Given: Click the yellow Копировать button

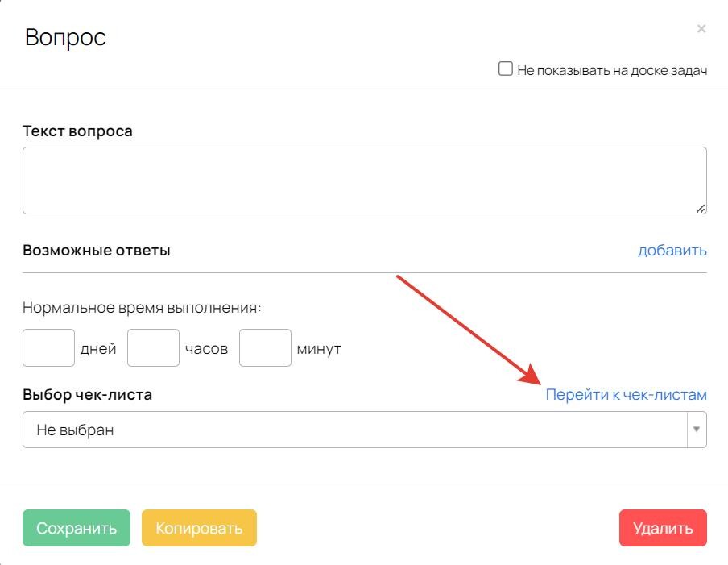Looking at the screenshot, I should [199, 528].
